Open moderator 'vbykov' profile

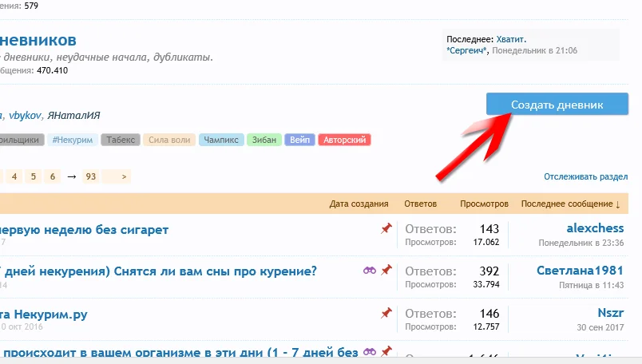[x=25, y=116]
